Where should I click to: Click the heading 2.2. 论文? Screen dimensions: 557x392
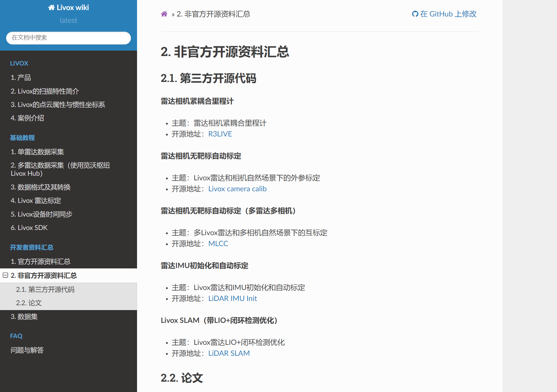click(182, 378)
